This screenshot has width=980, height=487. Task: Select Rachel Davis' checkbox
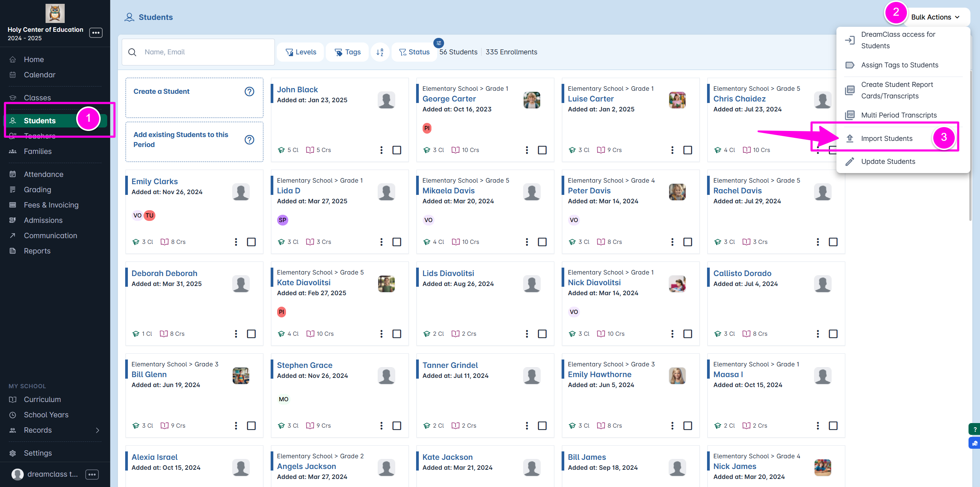point(833,242)
